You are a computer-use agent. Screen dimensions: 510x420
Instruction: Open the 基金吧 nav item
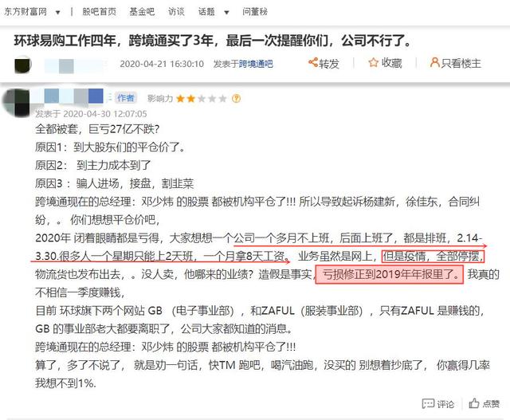[x=142, y=12]
